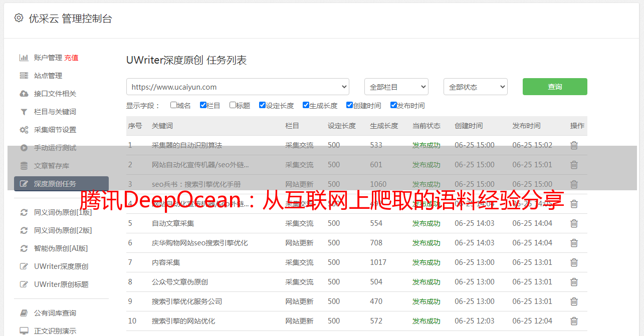Click the keyword 采集器的自动识别算法
This screenshot has width=644, height=336.
tap(187, 145)
